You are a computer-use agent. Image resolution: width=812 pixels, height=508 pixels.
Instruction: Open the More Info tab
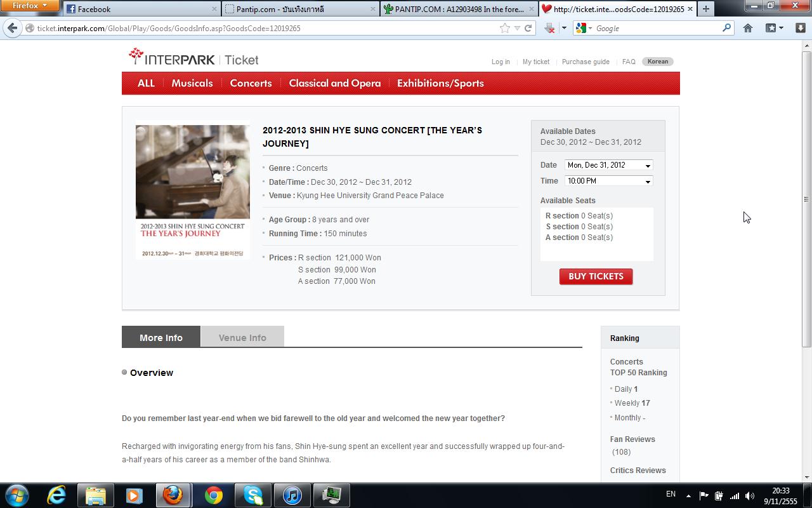[x=161, y=337]
